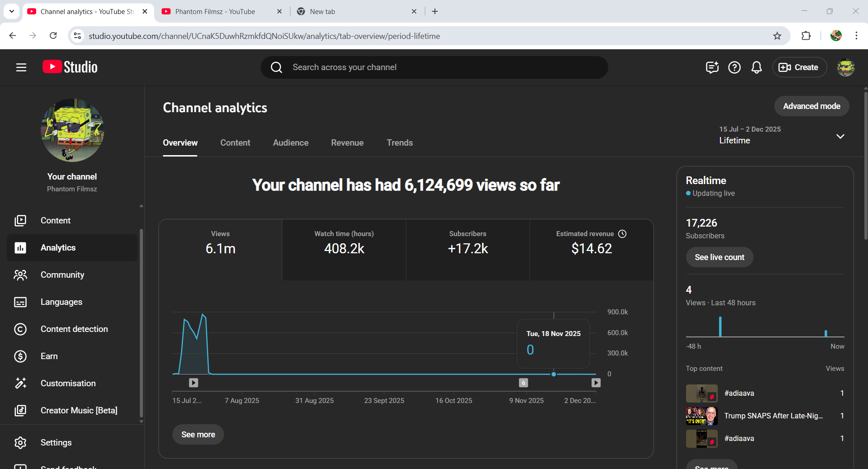The width and height of the screenshot is (868, 469).
Task: Open Content detection in sidebar
Action: [x=74, y=329]
